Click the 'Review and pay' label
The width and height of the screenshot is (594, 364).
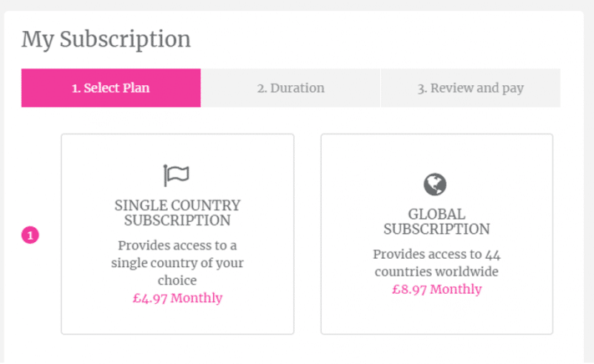pos(477,88)
